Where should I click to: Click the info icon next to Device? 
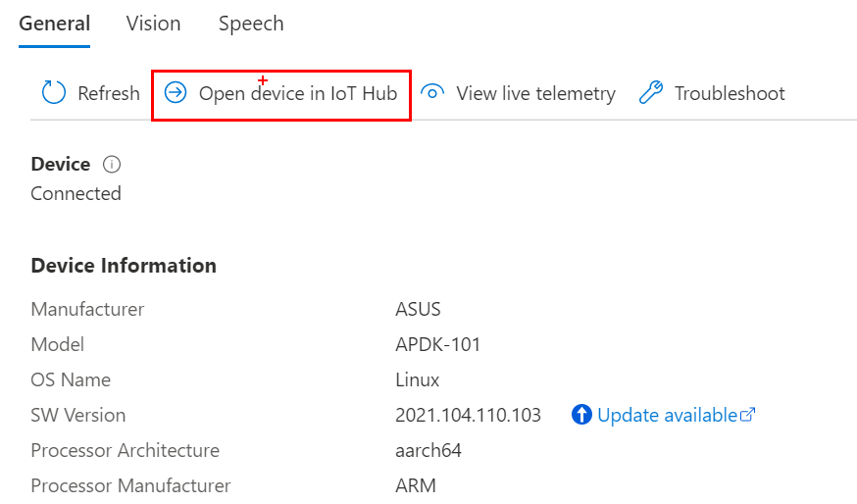click(112, 164)
